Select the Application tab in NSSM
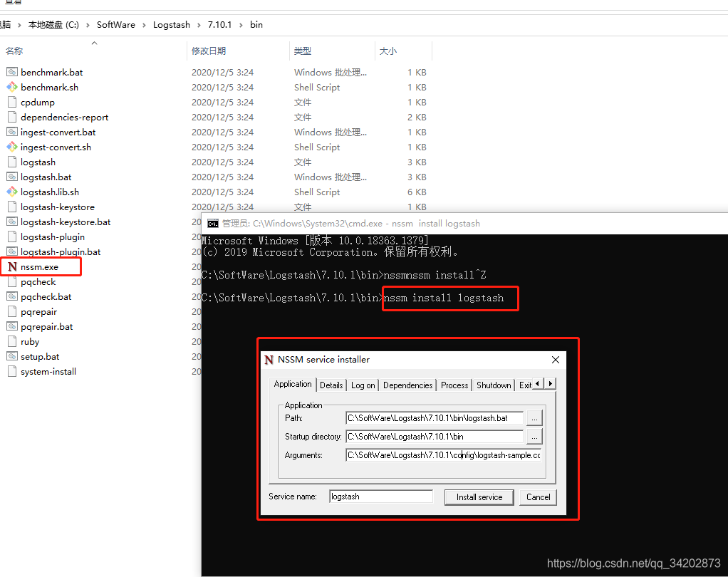Screen dimensions: 728x577 (x=293, y=384)
